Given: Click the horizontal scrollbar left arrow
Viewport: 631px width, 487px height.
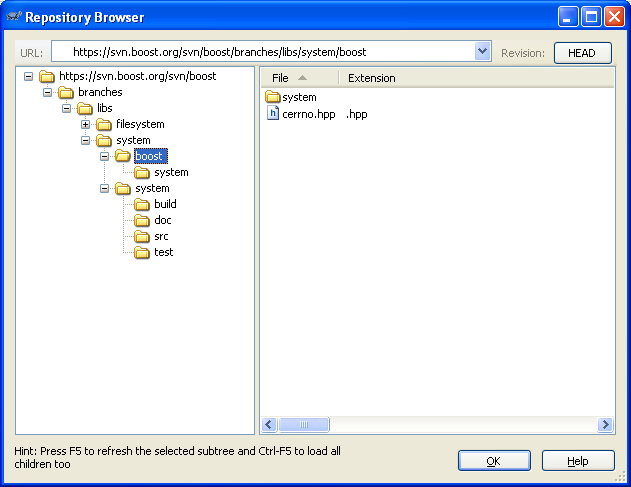Looking at the screenshot, I should 269,425.
